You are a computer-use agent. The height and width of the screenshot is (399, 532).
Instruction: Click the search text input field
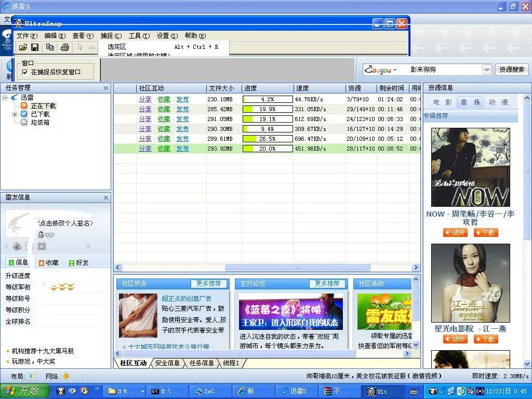[x=441, y=70]
